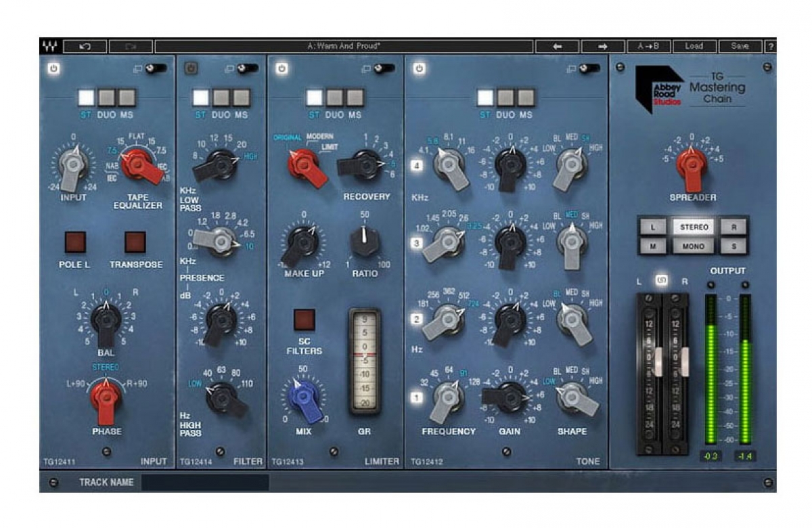812x528 pixels.
Task: Switch monitoring to R
Action: point(734,227)
